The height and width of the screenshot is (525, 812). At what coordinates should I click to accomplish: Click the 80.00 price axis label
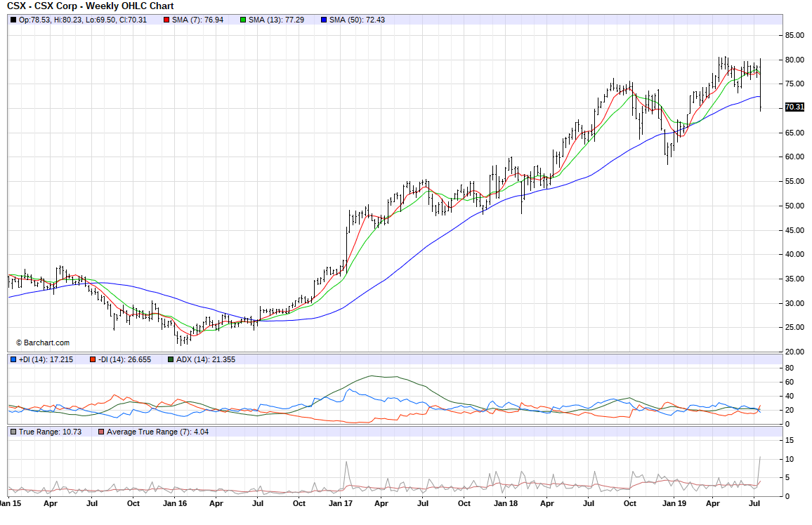794,60
